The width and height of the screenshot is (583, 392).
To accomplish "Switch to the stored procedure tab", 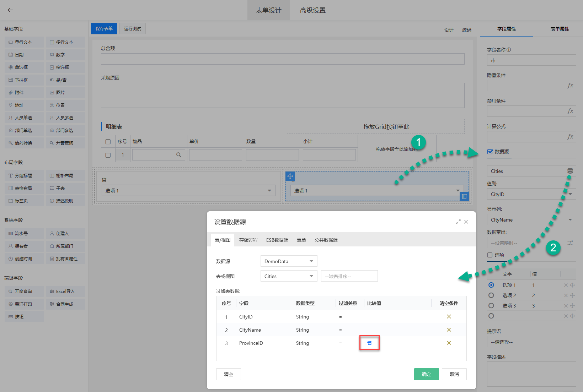I will (x=248, y=240).
